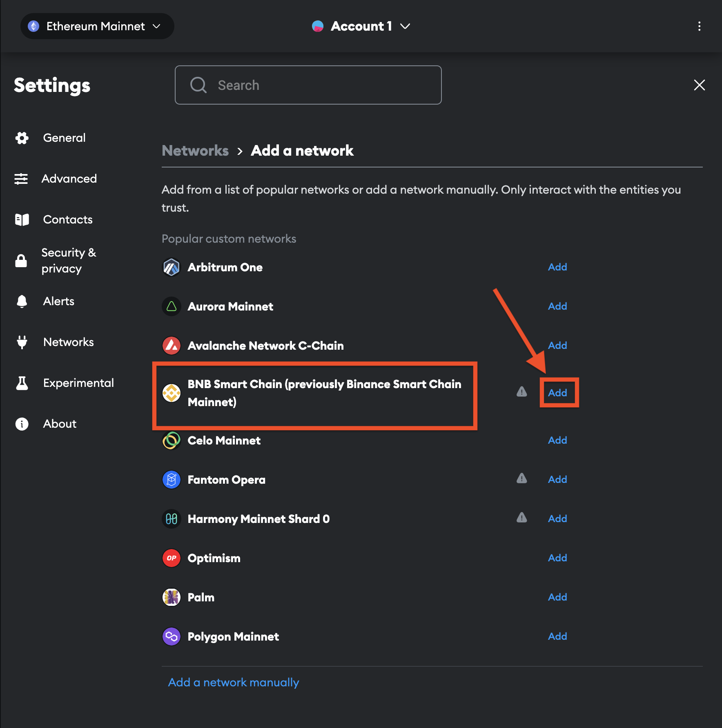This screenshot has height=728, width=722.
Task: Go back via Networks breadcrumb
Action: [x=195, y=150]
